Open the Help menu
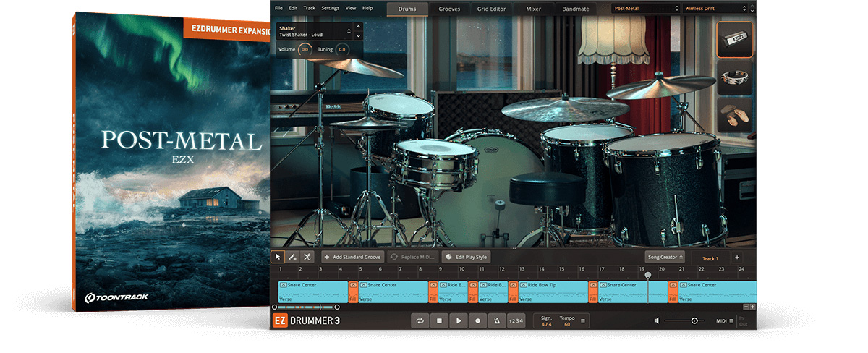The height and width of the screenshot is (353, 868). pos(367,8)
